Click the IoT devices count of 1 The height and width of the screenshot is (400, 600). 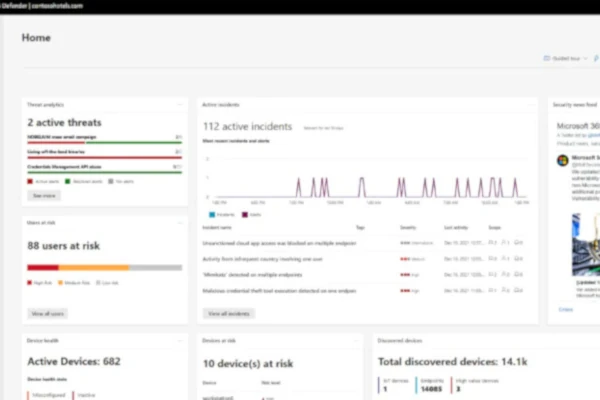pos(385,389)
